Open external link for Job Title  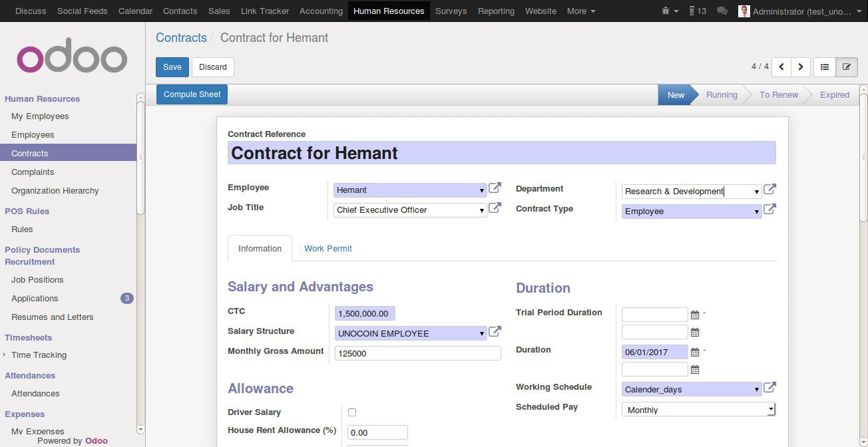pos(495,208)
